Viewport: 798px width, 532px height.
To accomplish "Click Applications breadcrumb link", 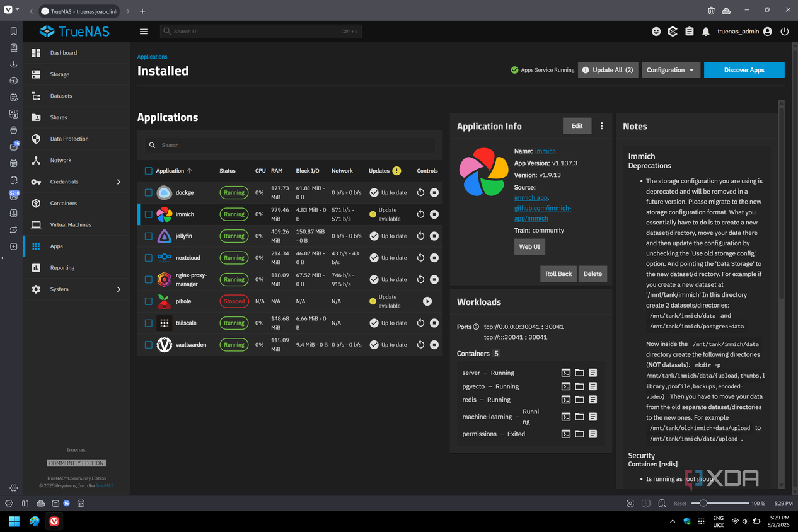I will [x=153, y=57].
